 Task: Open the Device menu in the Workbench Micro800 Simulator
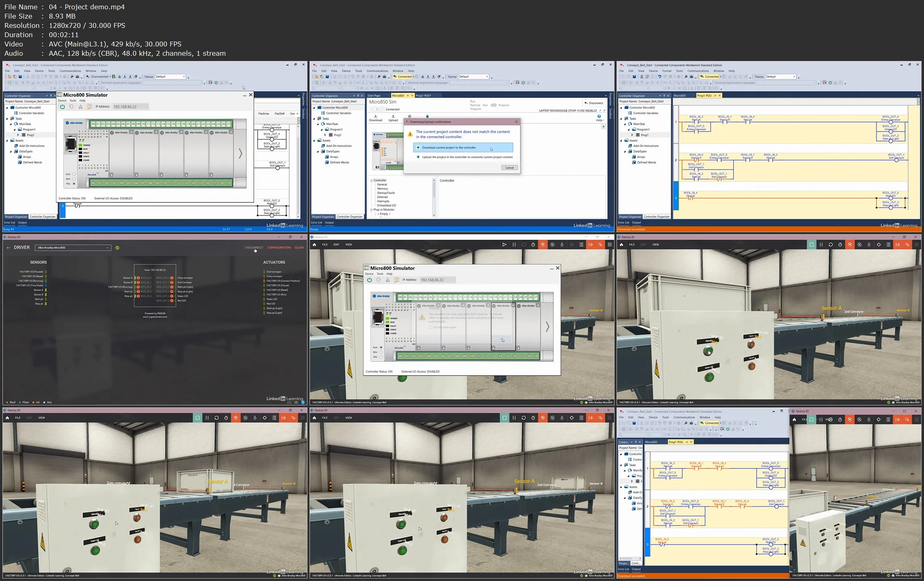pyautogui.click(x=62, y=101)
